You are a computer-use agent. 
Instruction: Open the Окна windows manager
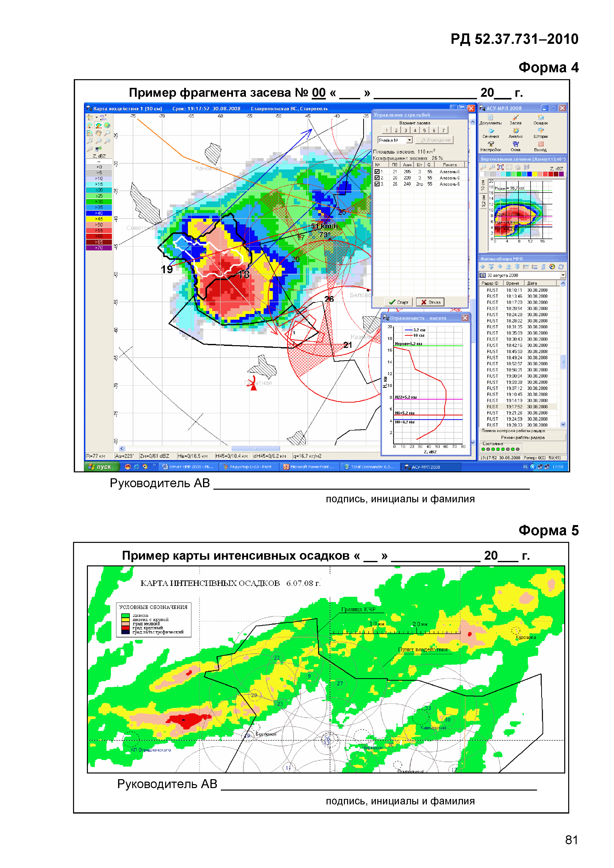click(515, 147)
